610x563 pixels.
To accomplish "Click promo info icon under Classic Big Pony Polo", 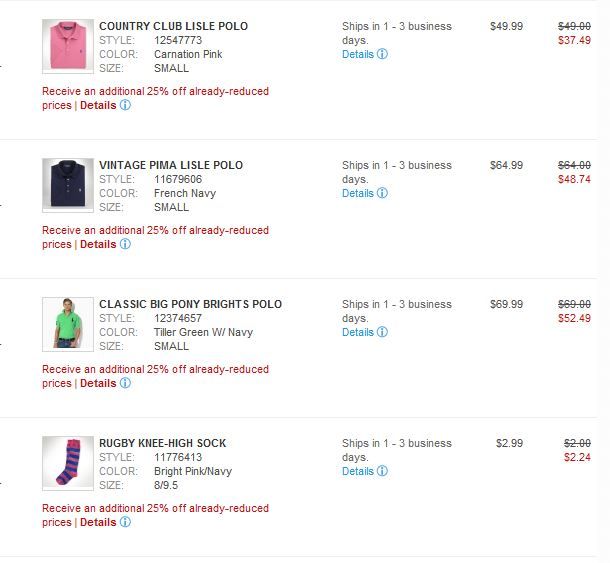I will 125,383.
